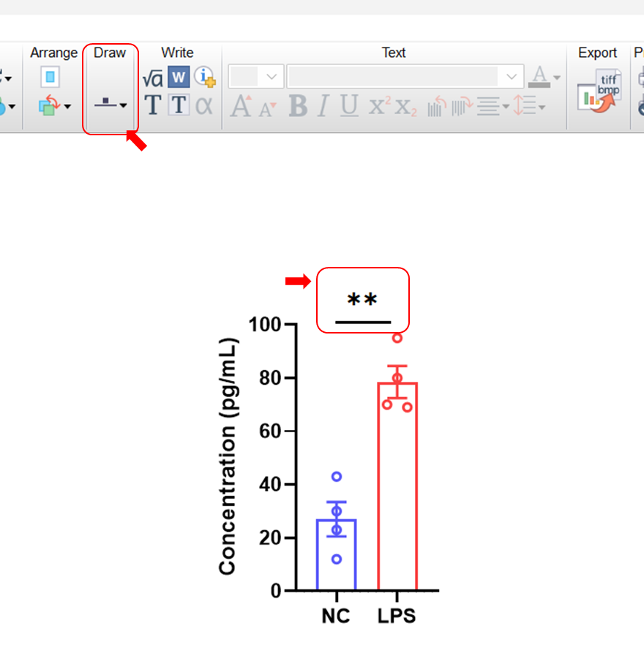
Task: Click the decrease font size icon
Action: pyautogui.click(x=268, y=108)
